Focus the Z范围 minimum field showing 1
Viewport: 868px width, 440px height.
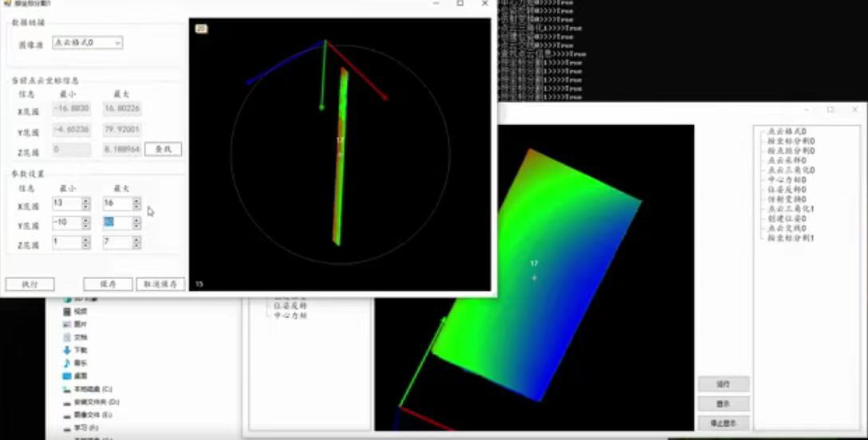(x=66, y=242)
